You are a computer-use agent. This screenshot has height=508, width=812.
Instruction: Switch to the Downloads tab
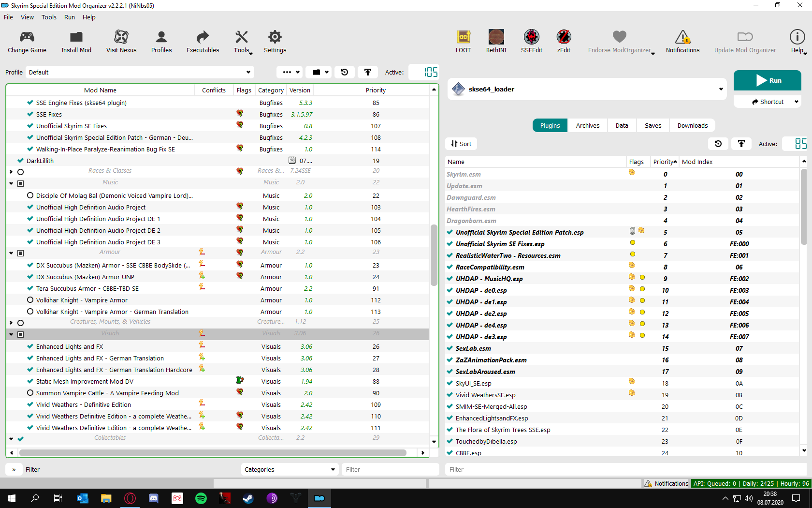693,125
